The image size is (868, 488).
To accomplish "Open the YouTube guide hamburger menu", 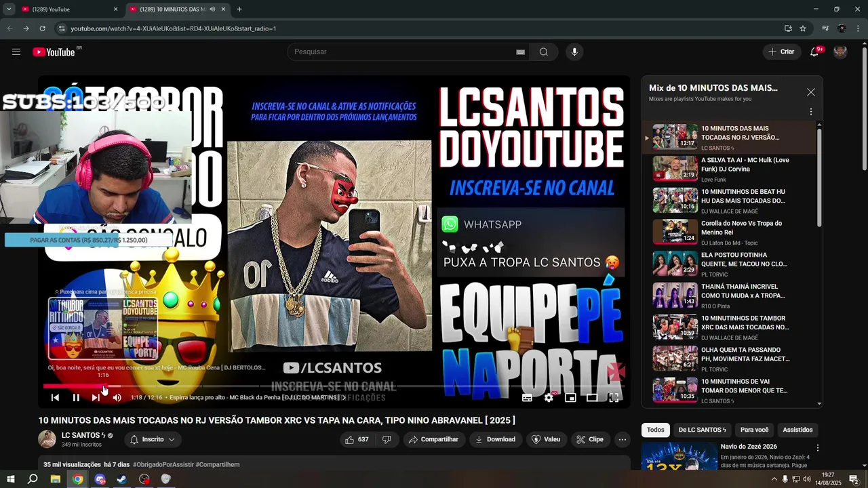I will 16,52.
